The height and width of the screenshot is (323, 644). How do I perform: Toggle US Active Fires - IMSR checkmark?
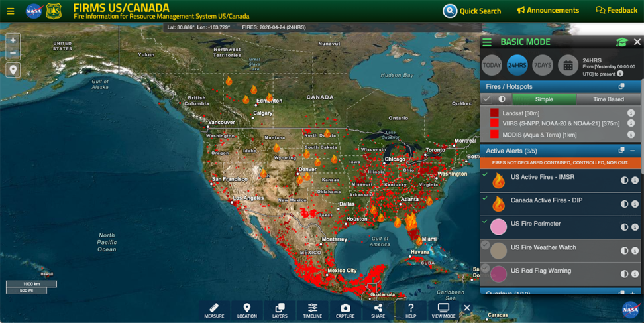[485, 174]
